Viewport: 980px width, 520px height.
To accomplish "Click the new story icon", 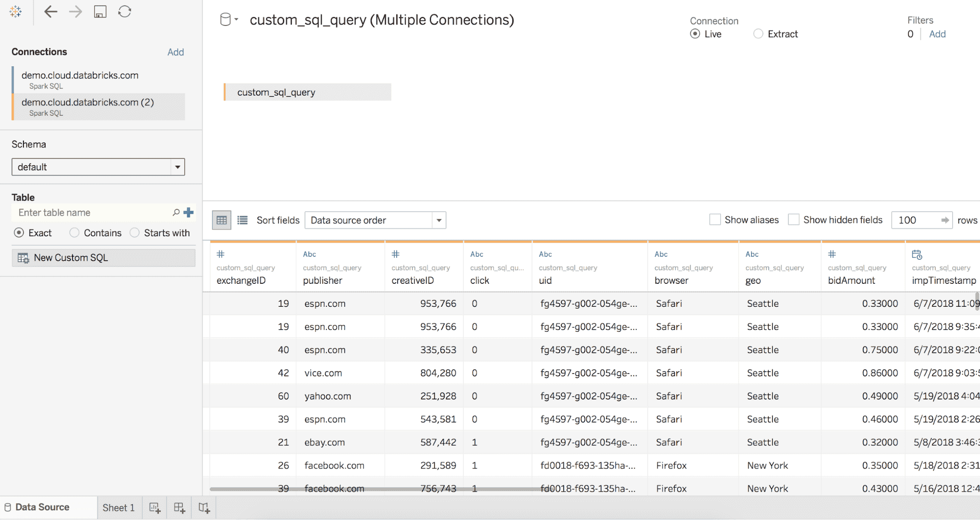I will click(x=204, y=508).
